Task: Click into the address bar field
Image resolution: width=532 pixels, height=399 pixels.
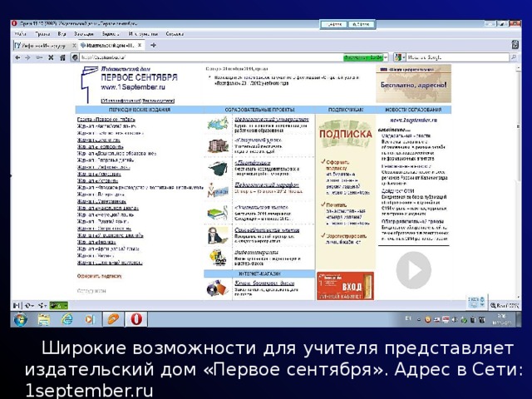Action: click(x=211, y=57)
